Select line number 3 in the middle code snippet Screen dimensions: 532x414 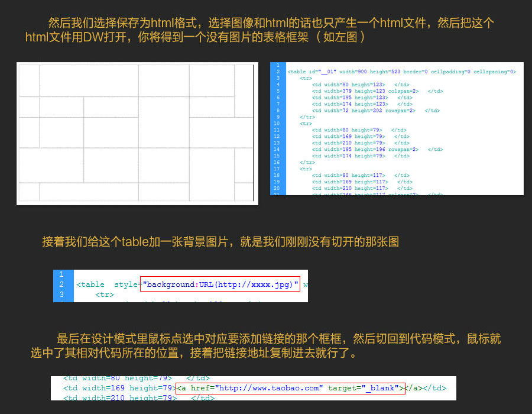click(x=61, y=294)
